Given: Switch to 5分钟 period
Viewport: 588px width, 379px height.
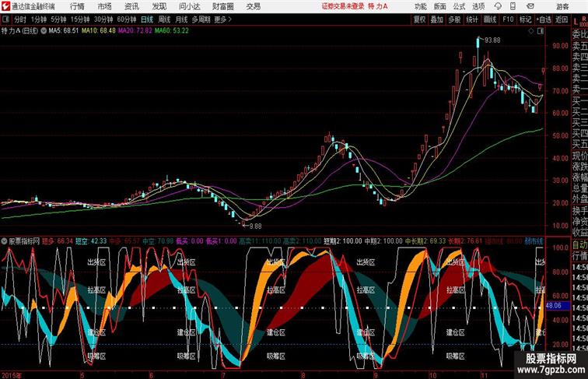Looking at the screenshot, I should (58, 19).
